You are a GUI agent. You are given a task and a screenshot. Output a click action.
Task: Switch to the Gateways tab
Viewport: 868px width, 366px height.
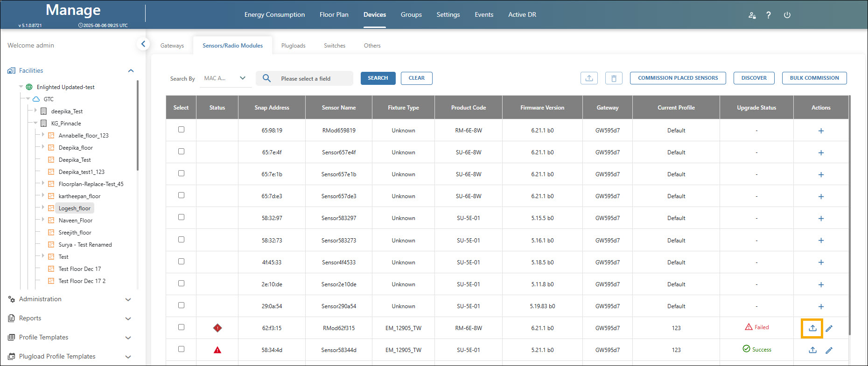[x=172, y=46]
